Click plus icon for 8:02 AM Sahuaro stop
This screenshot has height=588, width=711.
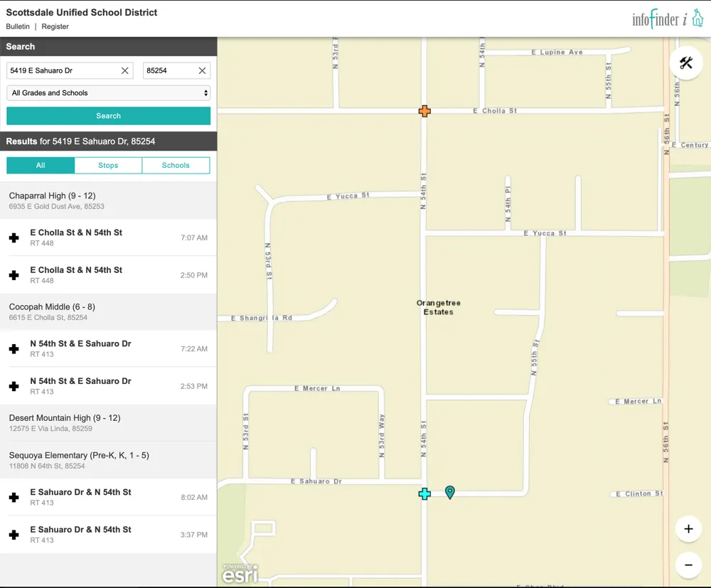coord(14,497)
